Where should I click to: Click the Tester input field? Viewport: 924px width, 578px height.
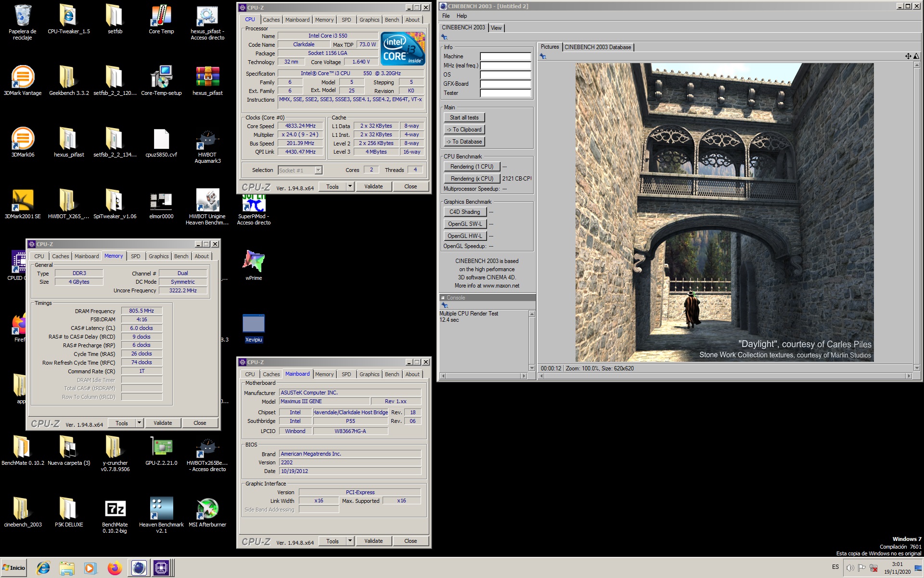(x=505, y=93)
